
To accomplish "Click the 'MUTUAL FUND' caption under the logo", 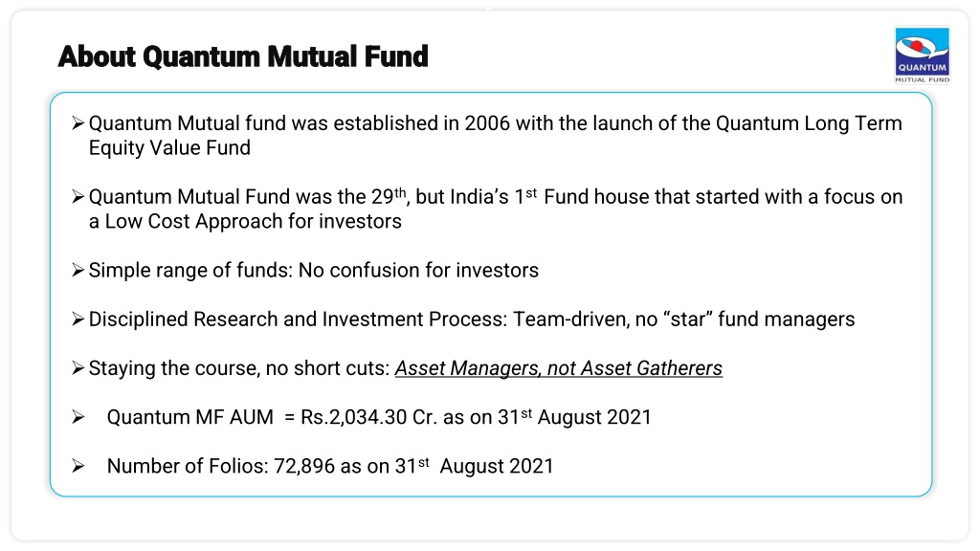I will tap(923, 80).
